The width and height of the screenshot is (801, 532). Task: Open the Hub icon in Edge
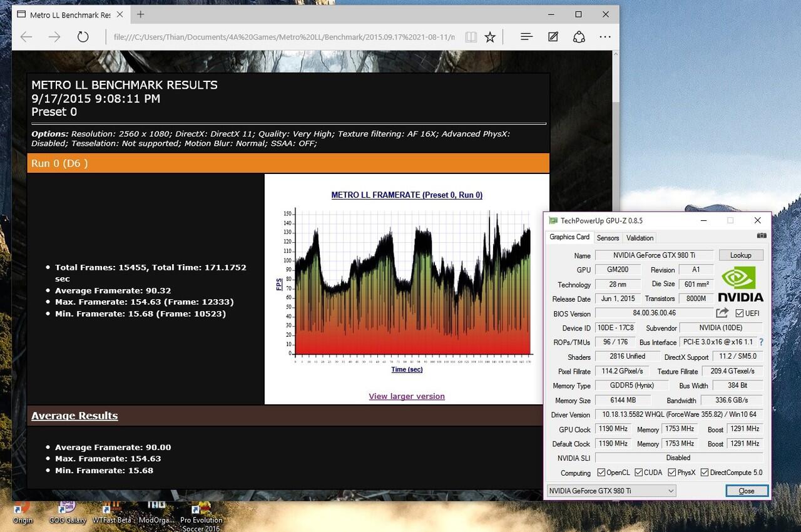526,37
